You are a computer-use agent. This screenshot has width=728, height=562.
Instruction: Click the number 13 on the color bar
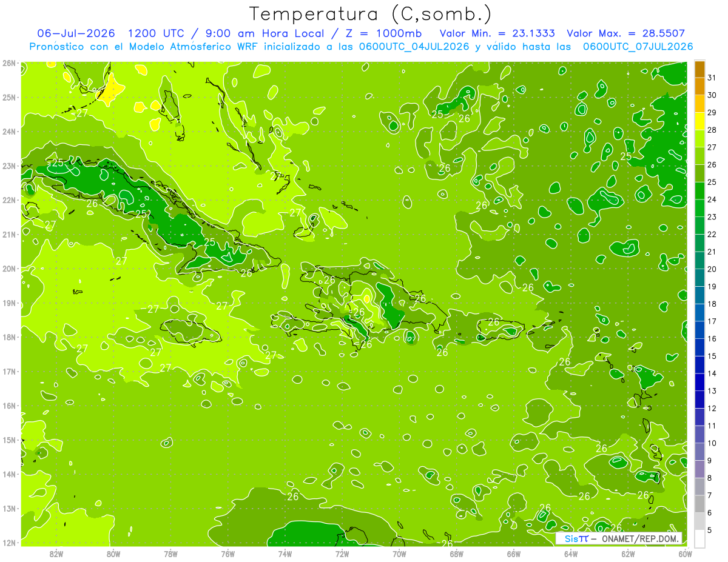[712, 391]
